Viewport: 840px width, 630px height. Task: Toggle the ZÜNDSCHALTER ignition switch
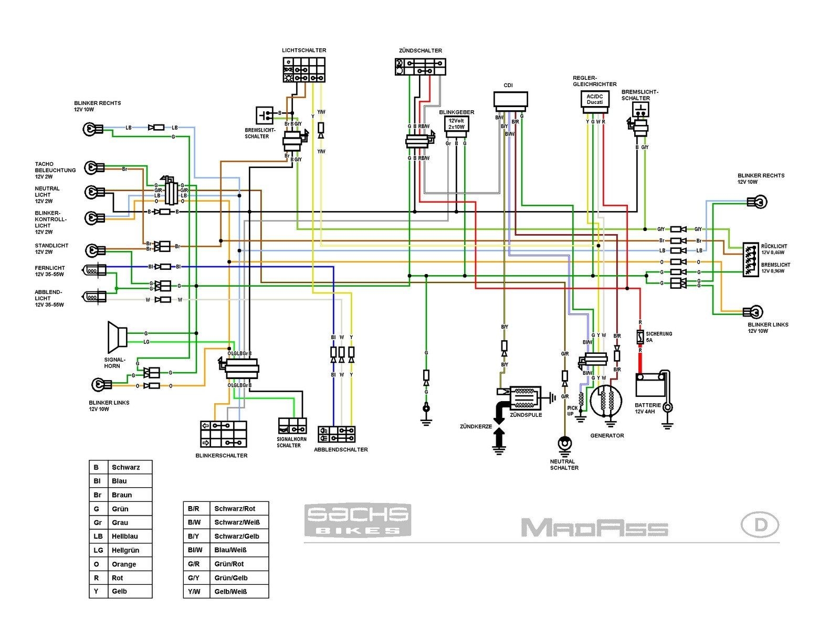419,67
